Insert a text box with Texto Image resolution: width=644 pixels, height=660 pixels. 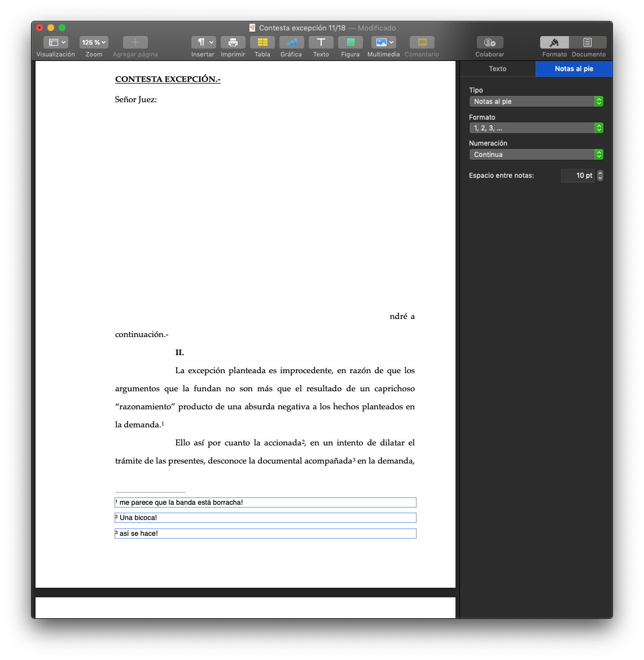[321, 42]
